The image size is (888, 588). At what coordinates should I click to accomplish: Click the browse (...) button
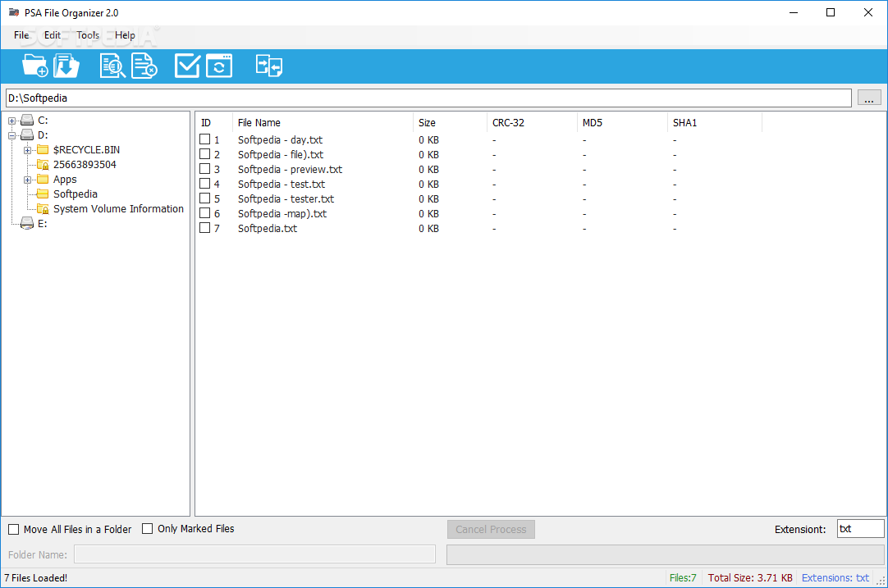coord(869,98)
